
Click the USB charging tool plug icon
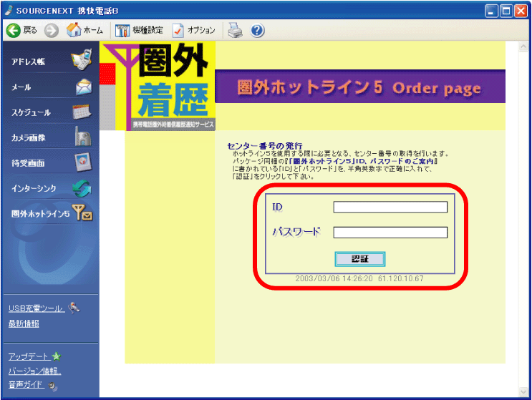(74, 308)
